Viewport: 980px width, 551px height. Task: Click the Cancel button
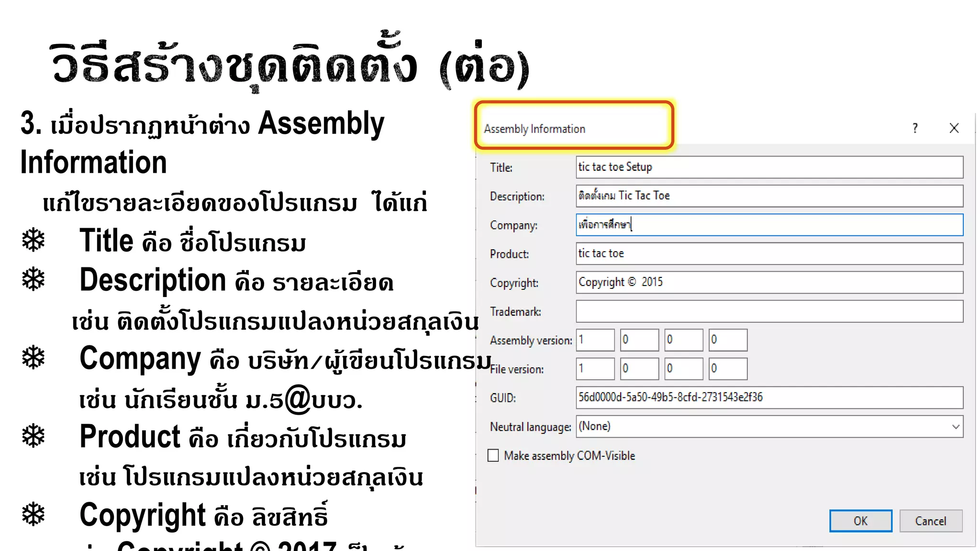click(x=931, y=521)
